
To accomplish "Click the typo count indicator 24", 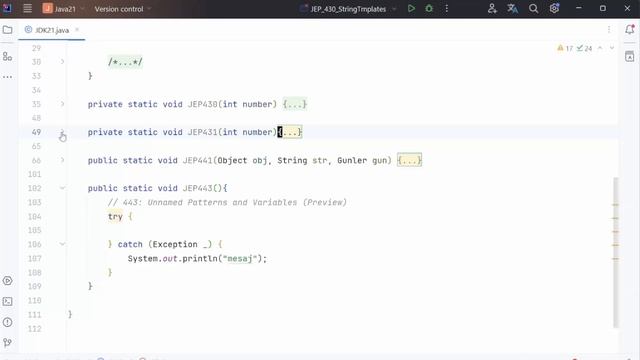I will (584, 48).
